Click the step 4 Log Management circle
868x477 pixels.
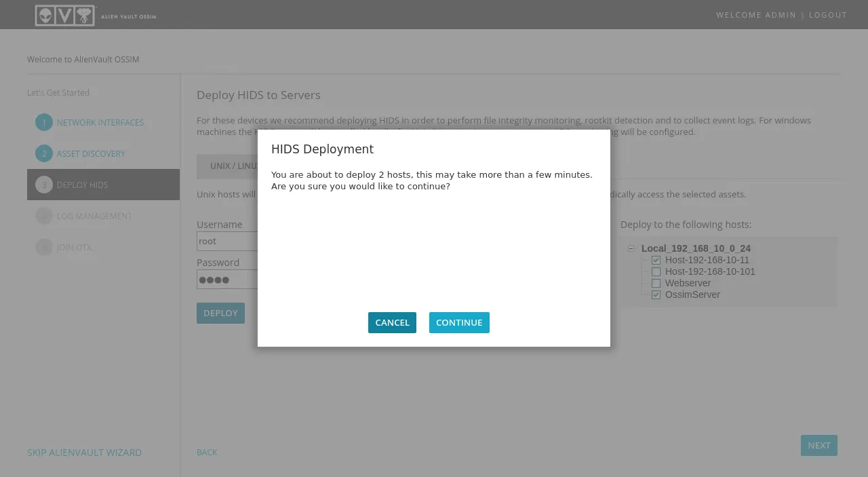[44, 216]
